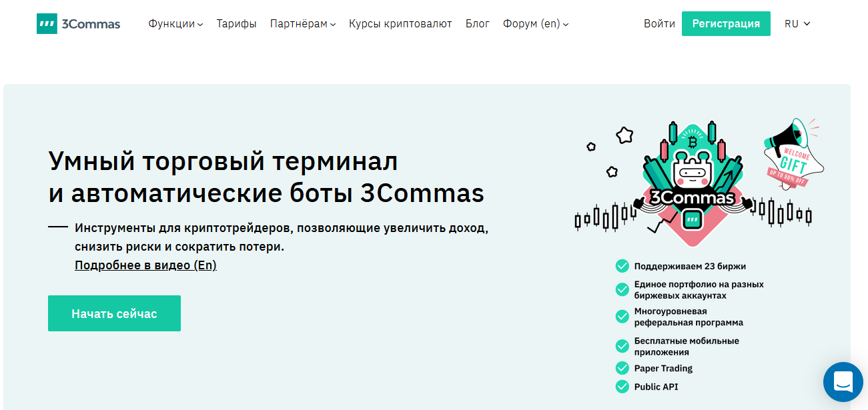
Task: Click the headline Умный торговый терминал
Action: [x=223, y=161]
